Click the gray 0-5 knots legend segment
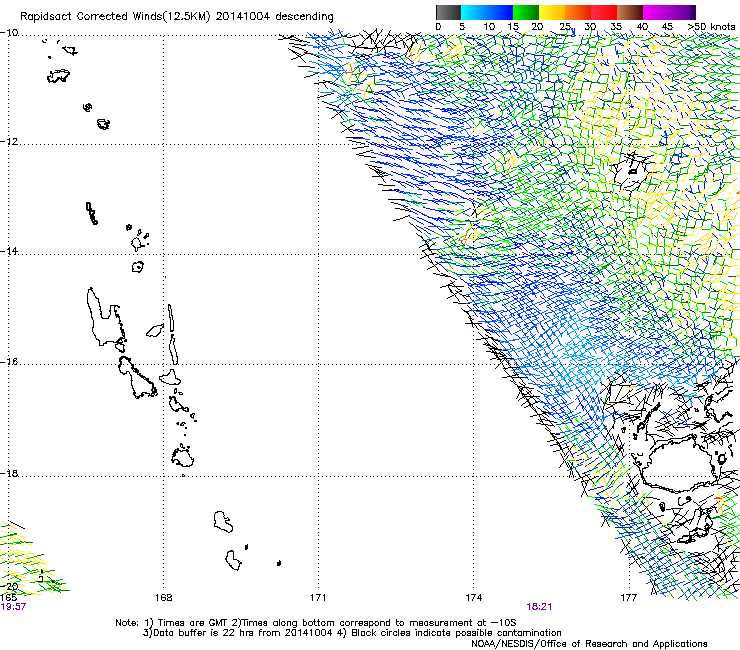This screenshot has width=740, height=650. pyautogui.click(x=448, y=12)
